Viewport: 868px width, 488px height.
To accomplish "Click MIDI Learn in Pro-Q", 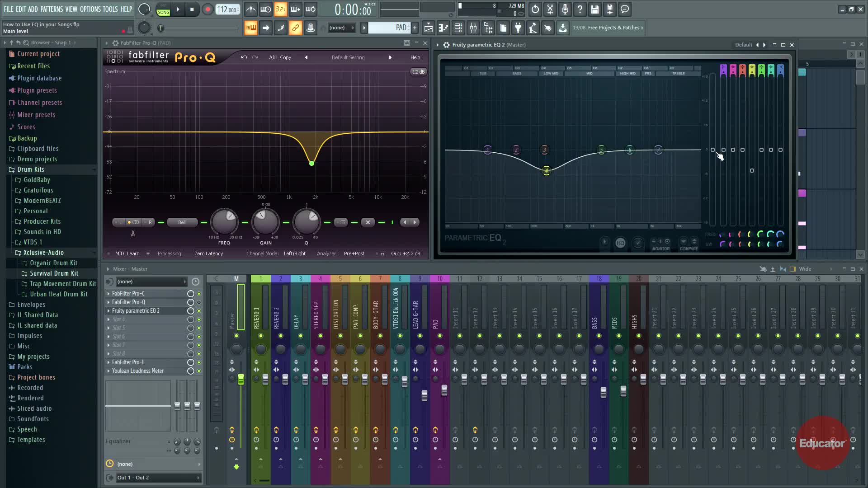I will click(x=127, y=253).
